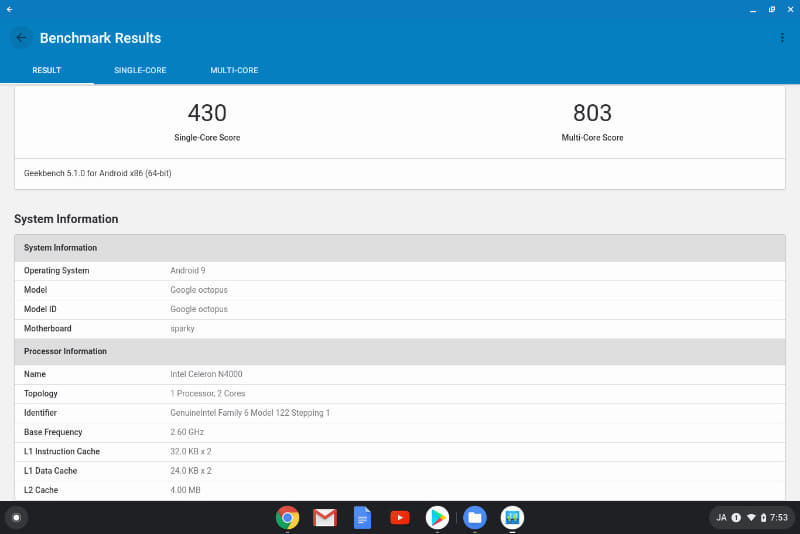The width and height of the screenshot is (800, 534).
Task: Click the JA input method indicator
Action: click(721, 518)
